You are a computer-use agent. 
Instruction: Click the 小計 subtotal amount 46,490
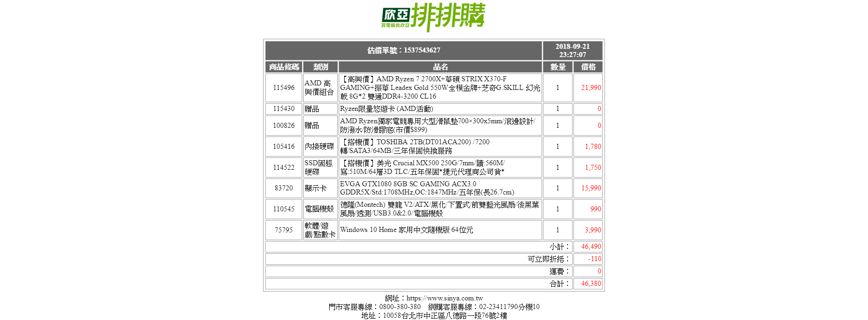click(x=590, y=247)
